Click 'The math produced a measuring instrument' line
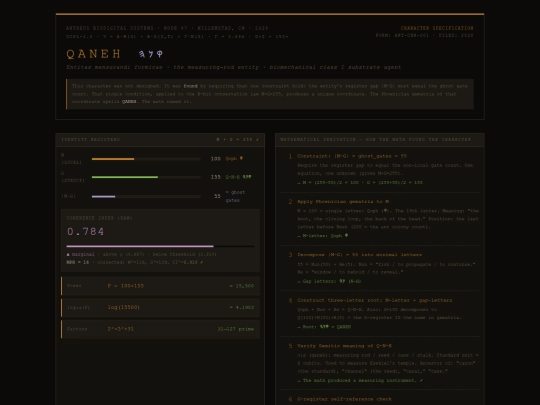540x405 pixels. 360,381
